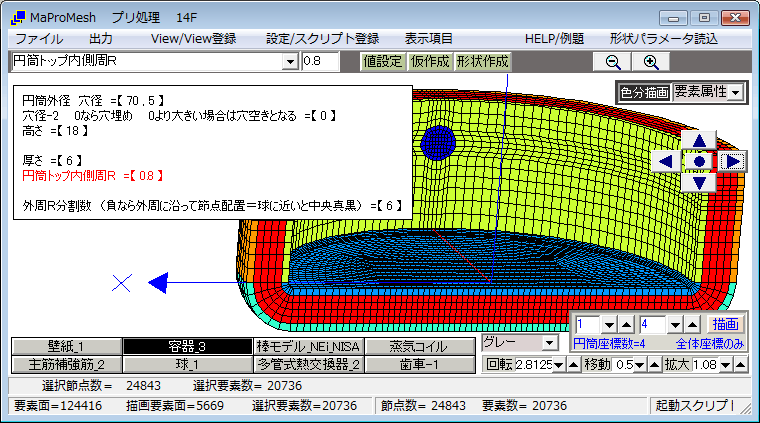Toggle the 仮作成 button

click(430, 61)
